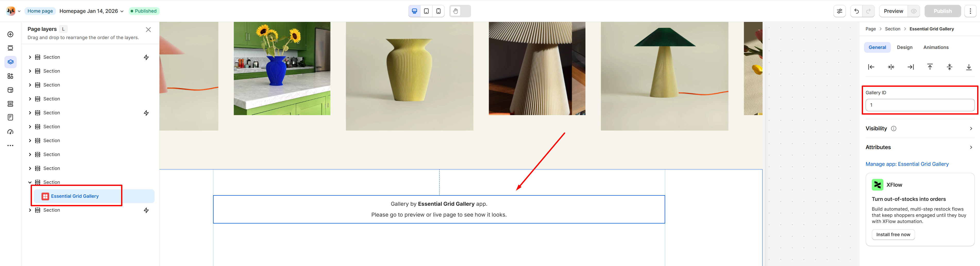Click the Install free now button
Viewport: 980px width, 266px height.
coord(893,235)
